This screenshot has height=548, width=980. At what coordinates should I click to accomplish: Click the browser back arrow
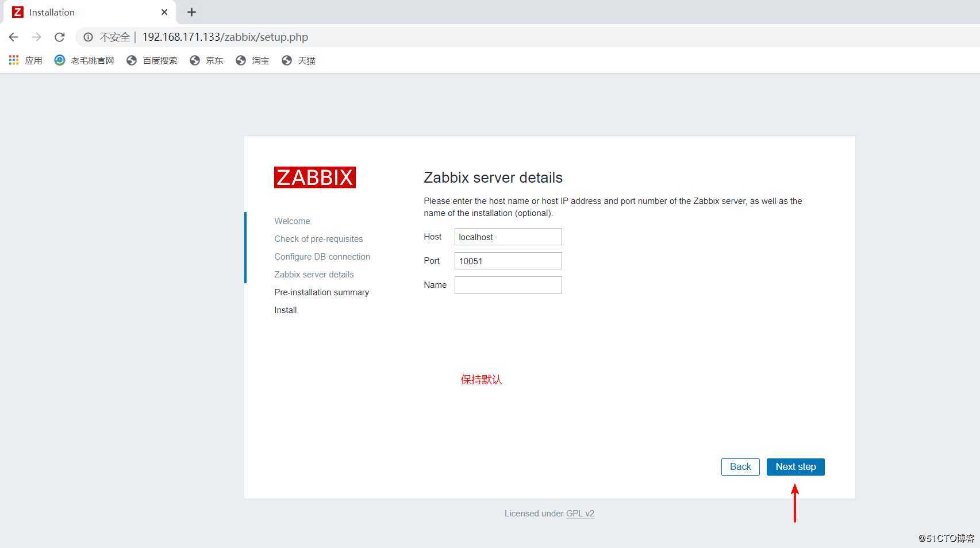point(14,37)
